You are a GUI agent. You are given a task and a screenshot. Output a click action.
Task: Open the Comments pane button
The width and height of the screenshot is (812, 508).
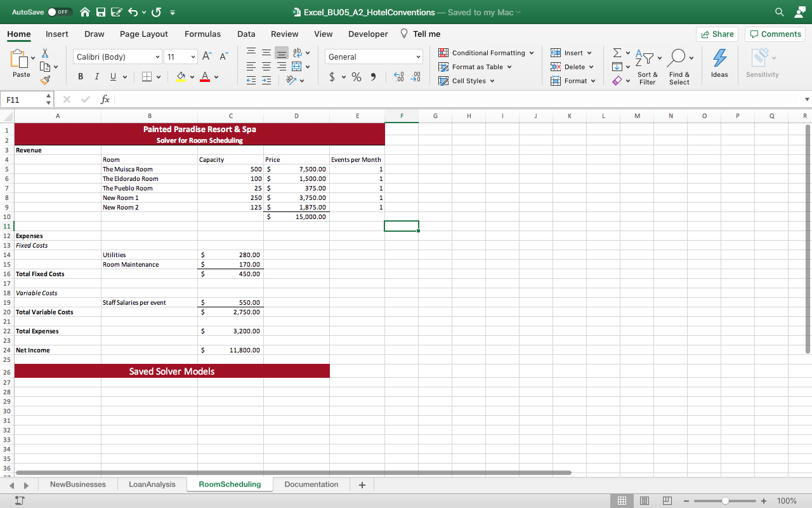pos(775,34)
